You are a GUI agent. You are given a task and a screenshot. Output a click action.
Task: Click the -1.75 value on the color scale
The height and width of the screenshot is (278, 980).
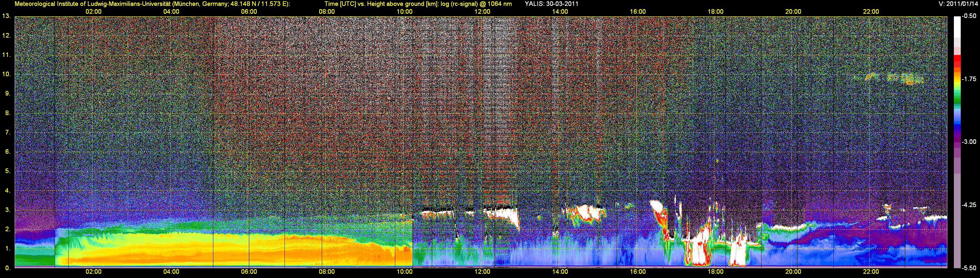click(x=969, y=79)
